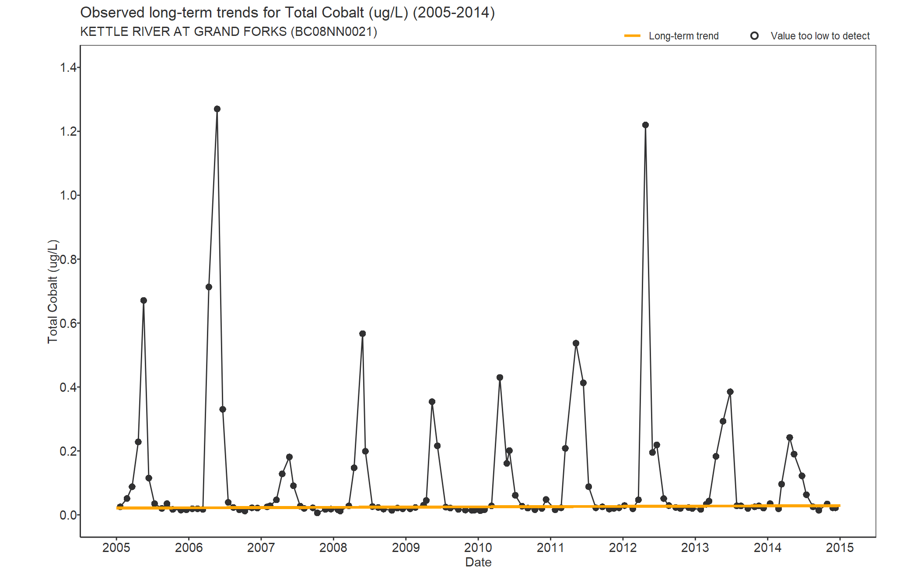
Task: Click the 'Total Cobalt (ug/L)' y-axis title
Action: (x=52, y=292)
